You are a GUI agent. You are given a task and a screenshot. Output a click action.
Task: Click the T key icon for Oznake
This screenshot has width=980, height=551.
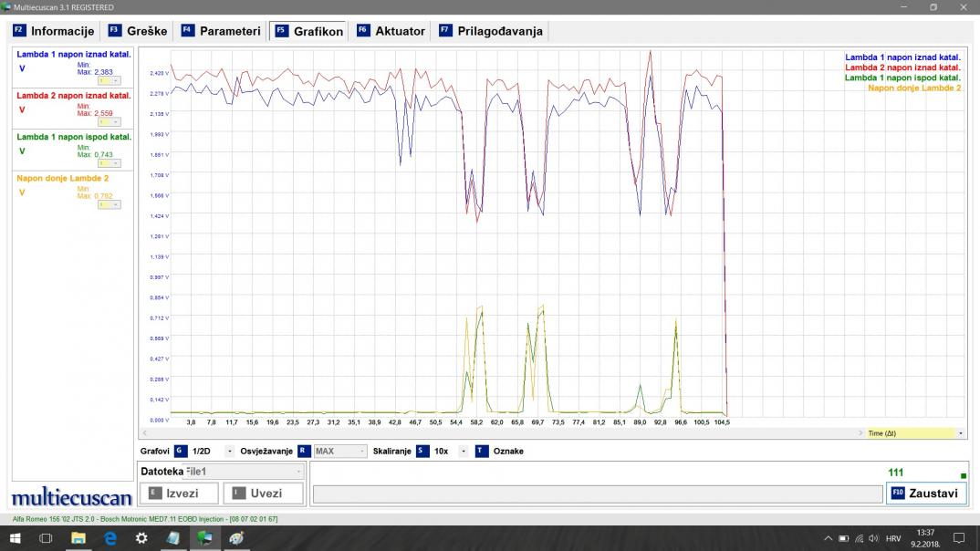click(x=482, y=451)
